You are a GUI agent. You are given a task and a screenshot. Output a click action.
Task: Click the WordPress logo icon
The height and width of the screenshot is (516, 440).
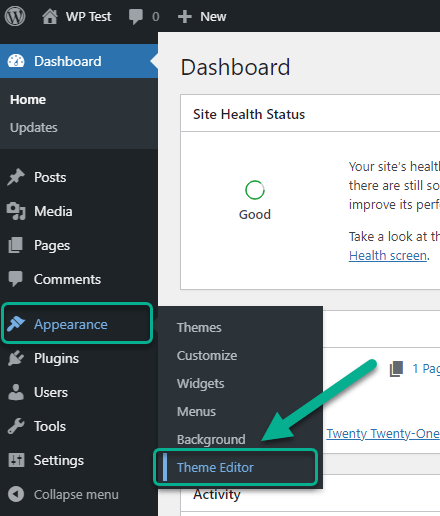pos(15,16)
